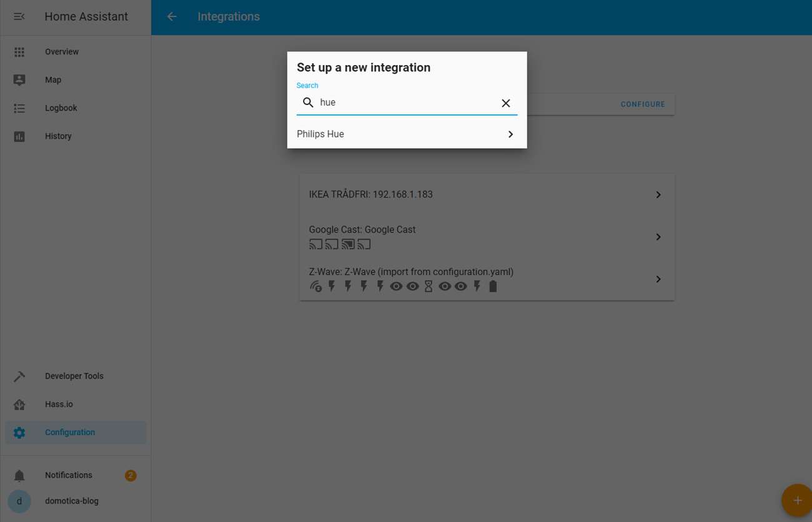Image resolution: width=812 pixels, height=522 pixels.
Task: Expand the IKEA TRÅDFRI integration chevron
Action: coord(658,195)
